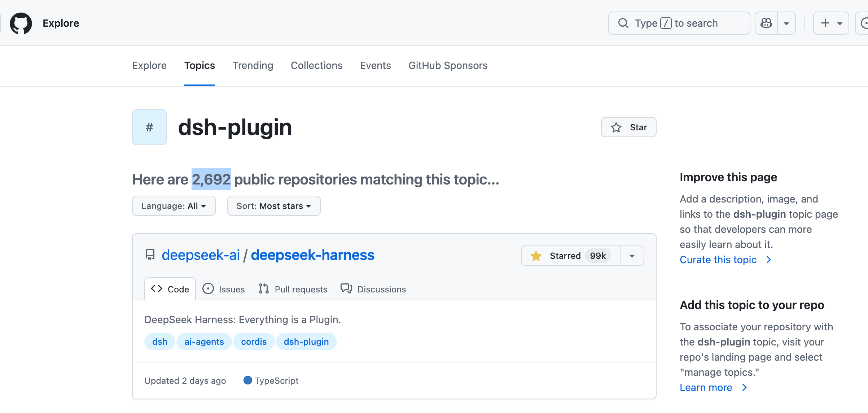The image size is (868, 413).
Task: Go to the Explore nav tab
Action: point(149,65)
